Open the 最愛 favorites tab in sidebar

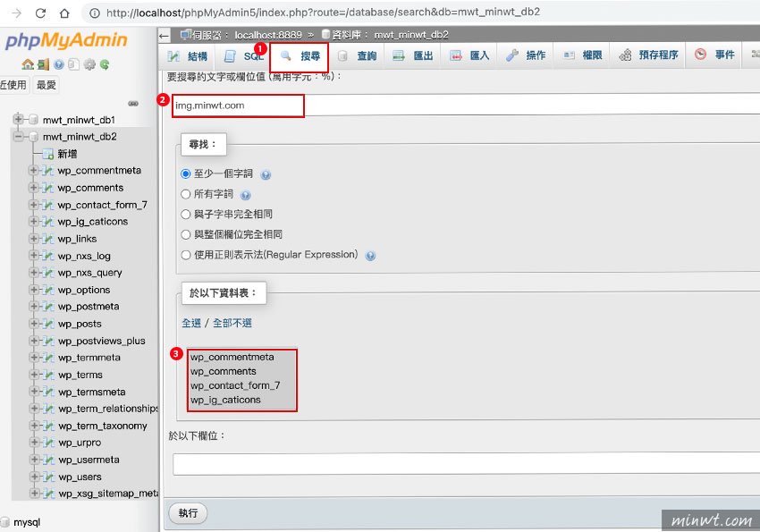pyautogui.click(x=46, y=85)
